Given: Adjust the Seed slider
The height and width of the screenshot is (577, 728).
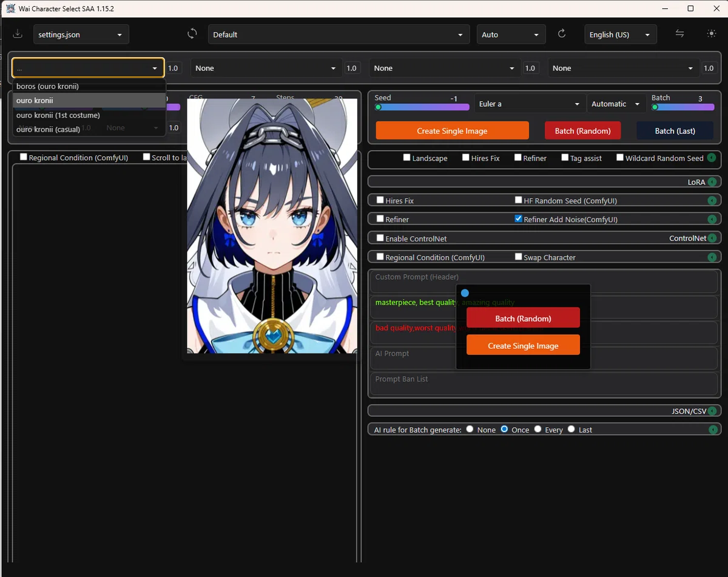Looking at the screenshot, I should pyautogui.click(x=422, y=107).
